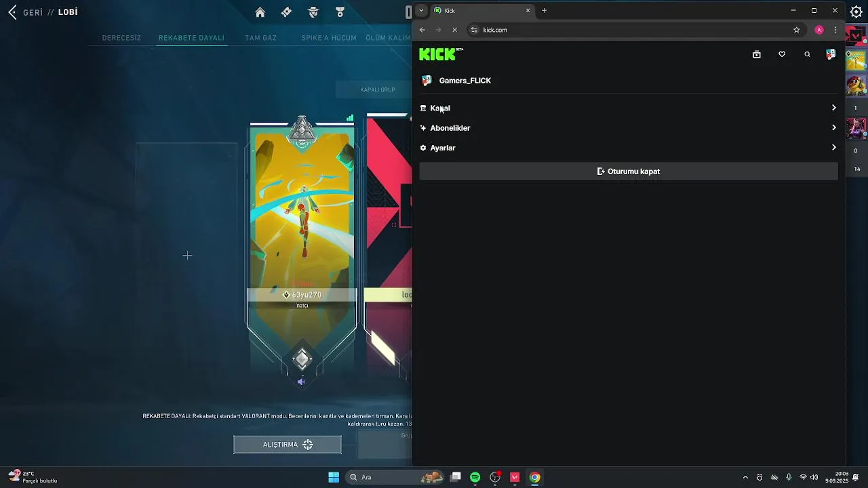Open the Chrome profile avatar
This screenshot has width=868, height=488.
point(819,30)
